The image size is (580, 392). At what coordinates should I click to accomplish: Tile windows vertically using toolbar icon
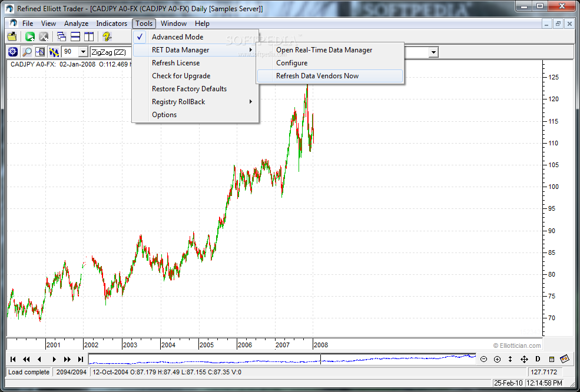[x=88, y=36]
